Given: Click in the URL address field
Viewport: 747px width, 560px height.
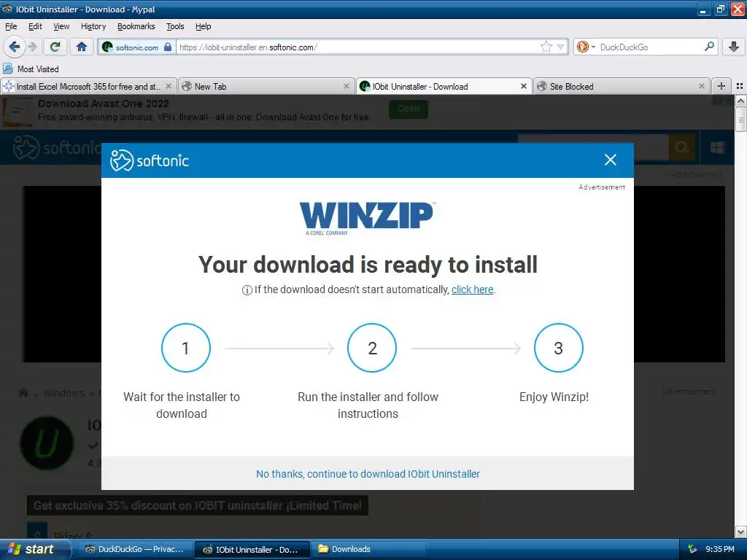Looking at the screenshot, I should 357,47.
